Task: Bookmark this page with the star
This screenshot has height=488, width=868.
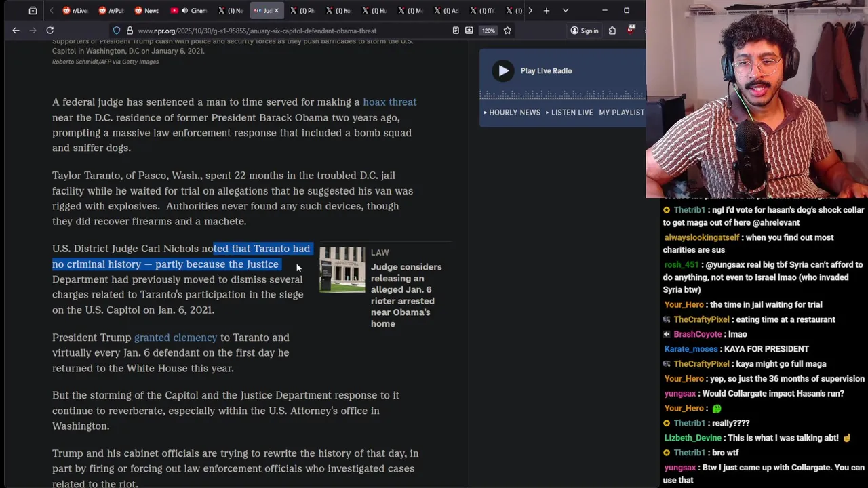Action: [x=507, y=30]
